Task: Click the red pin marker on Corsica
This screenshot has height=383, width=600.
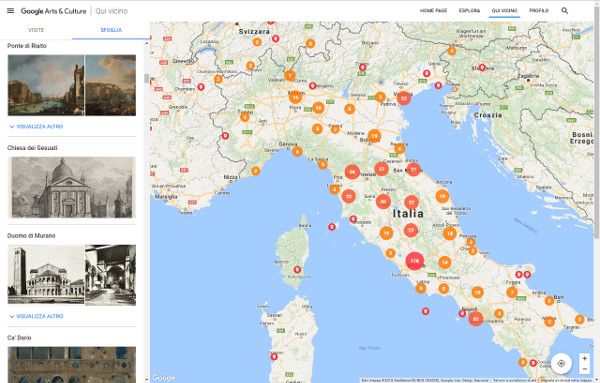Action: (297, 269)
